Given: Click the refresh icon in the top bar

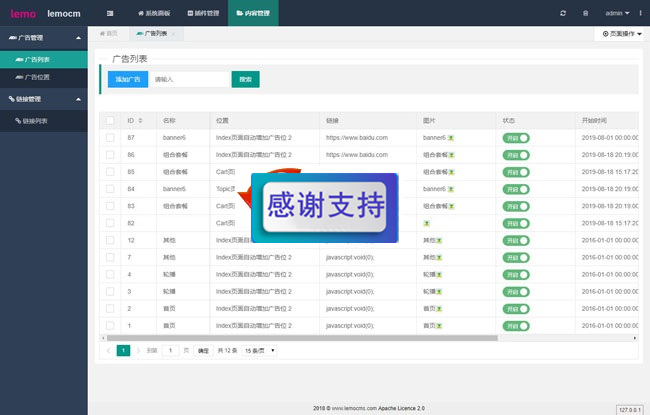Looking at the screenshot, I should click(563, 13).
